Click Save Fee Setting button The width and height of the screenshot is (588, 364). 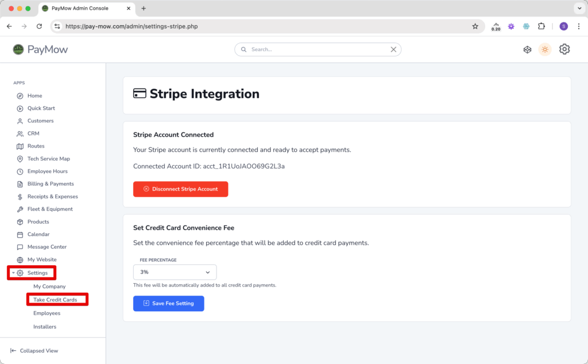coord(168,304)
